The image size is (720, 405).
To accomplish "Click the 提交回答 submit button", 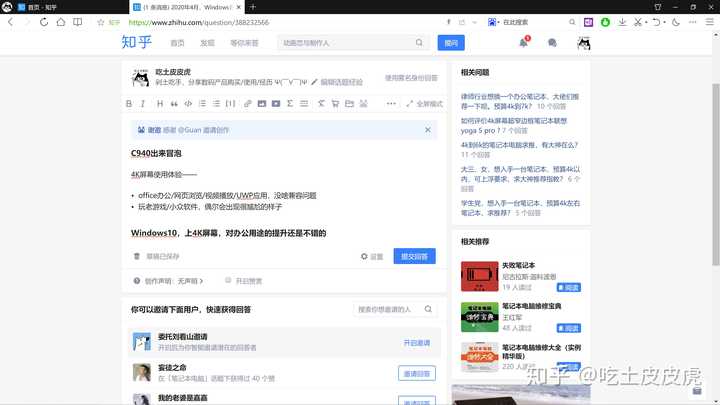I will point(415,256).
